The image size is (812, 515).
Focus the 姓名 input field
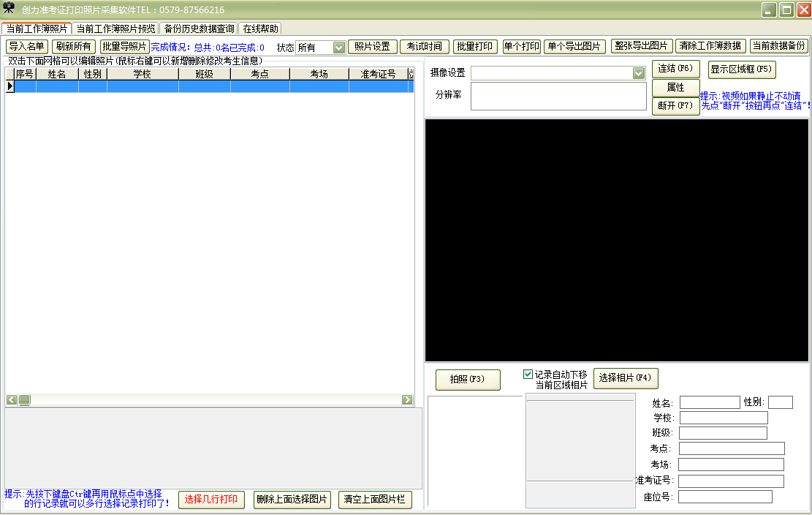[710, 402]
